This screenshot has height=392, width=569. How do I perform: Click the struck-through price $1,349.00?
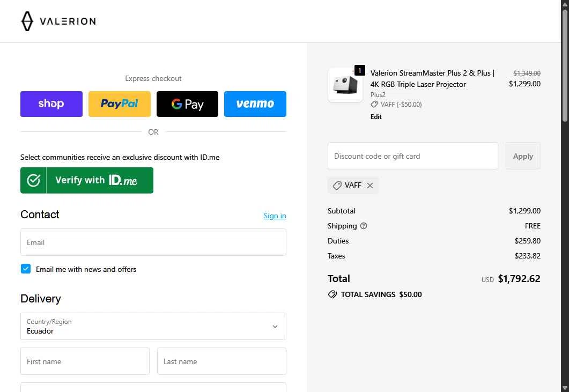pos(527,73)
